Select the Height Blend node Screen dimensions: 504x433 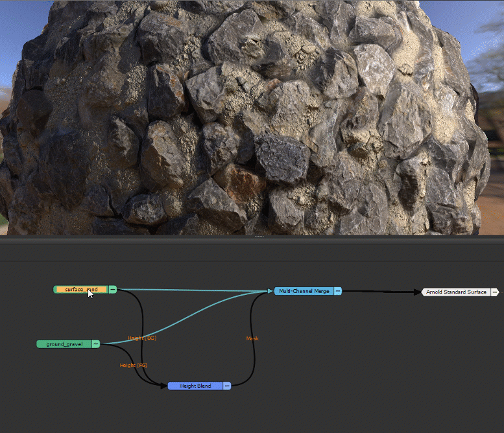[x=195, y=386]
